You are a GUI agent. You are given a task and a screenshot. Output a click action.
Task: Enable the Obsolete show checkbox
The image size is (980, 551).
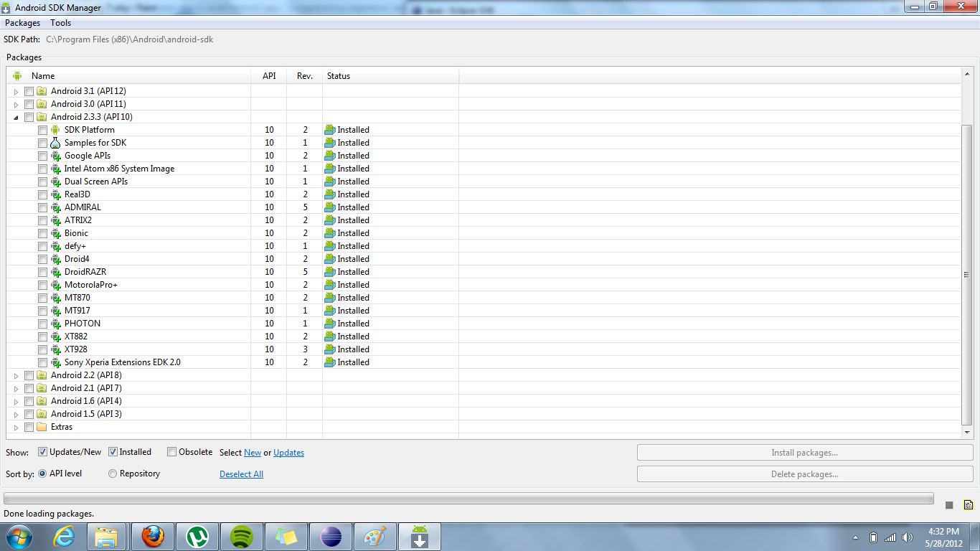tap(171, 452)
